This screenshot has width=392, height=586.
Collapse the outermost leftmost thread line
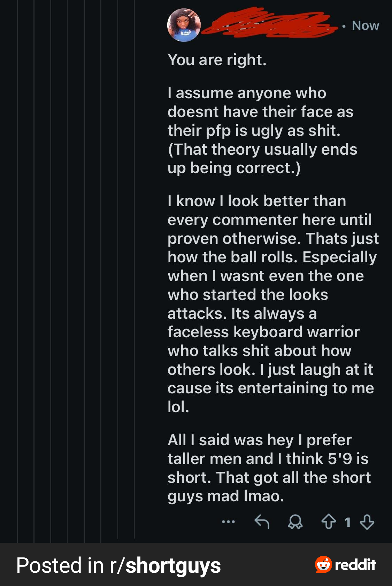pos(17,271)
